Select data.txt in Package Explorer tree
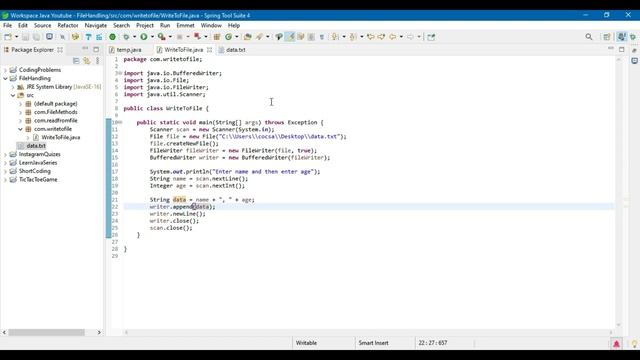Image resolution: width=640 pixels, height=360 pixels. 36,146
